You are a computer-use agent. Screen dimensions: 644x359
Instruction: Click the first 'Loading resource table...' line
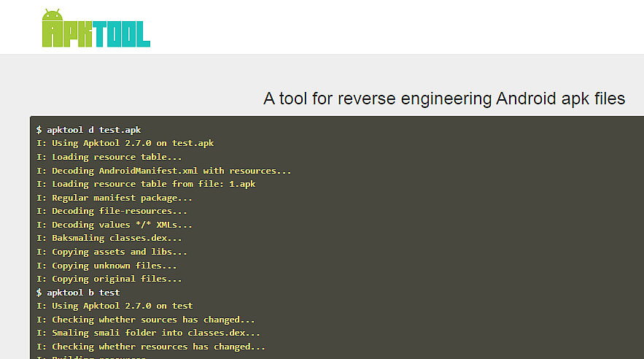109,157
